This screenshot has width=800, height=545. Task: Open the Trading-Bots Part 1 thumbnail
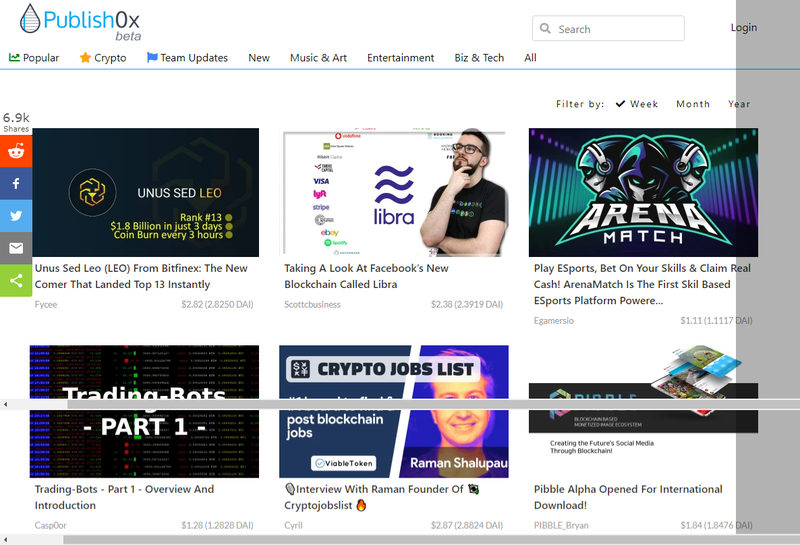tap(144, 411)
